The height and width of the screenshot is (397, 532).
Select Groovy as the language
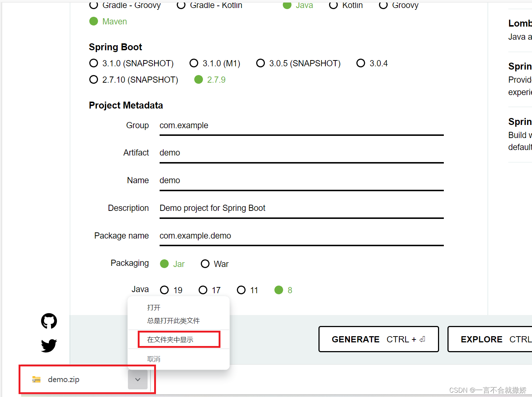[399, 5]
